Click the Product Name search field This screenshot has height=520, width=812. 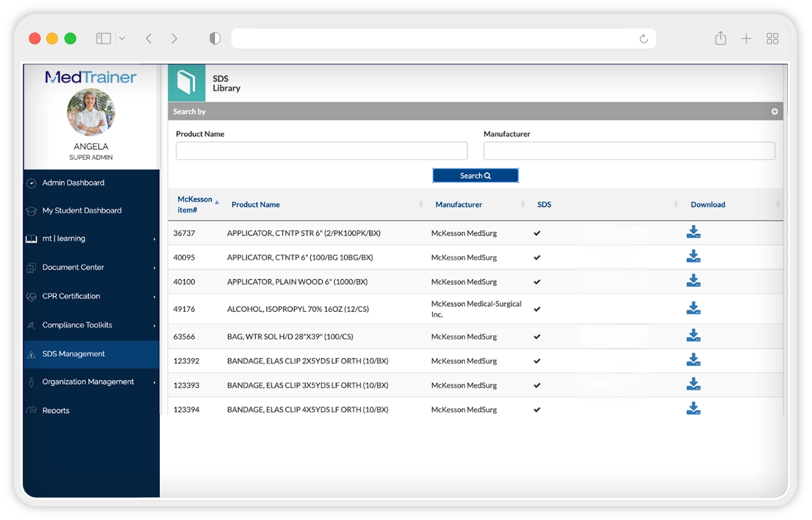pos(322,151)
